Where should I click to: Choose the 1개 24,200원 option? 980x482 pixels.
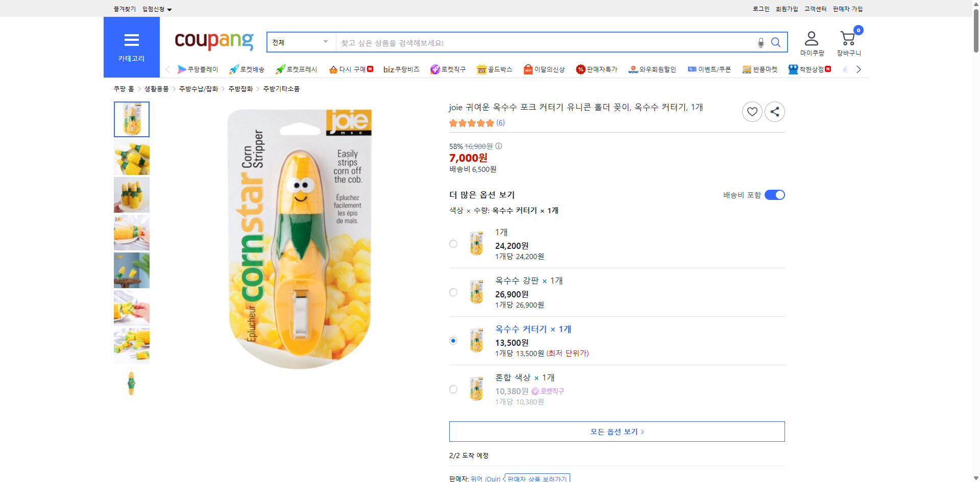click(x=453, y=243)
